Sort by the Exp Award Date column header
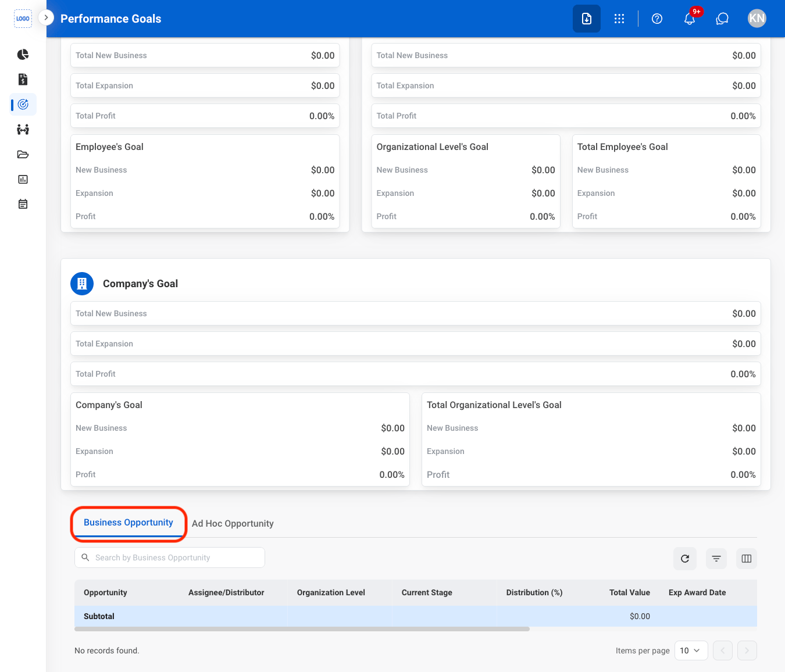Viewport: 785px width, 672px height. pos(697,592)
